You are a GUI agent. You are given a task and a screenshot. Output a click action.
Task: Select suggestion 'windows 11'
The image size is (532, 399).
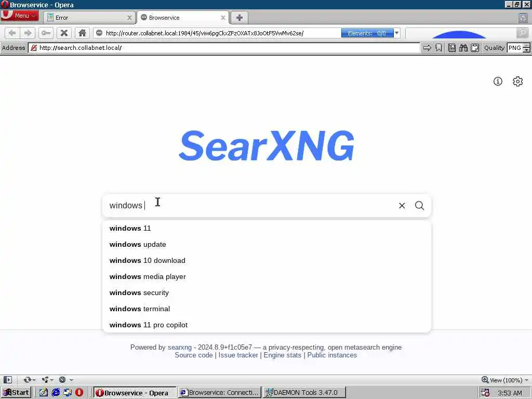click(x=267, y=229)
